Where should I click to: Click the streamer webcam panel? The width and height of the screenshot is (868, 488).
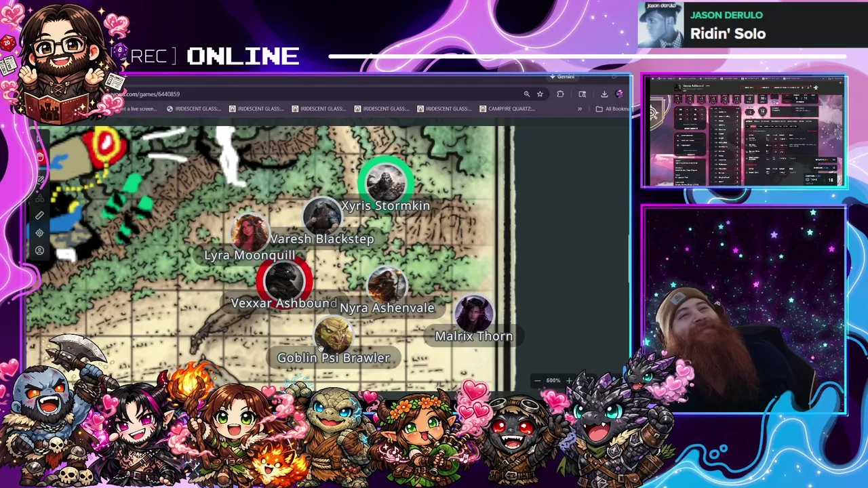744,310
